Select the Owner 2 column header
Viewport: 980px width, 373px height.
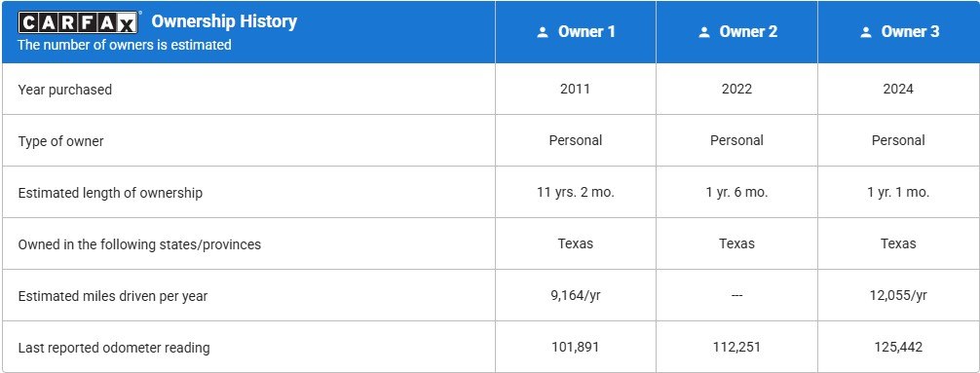[736, 32]
